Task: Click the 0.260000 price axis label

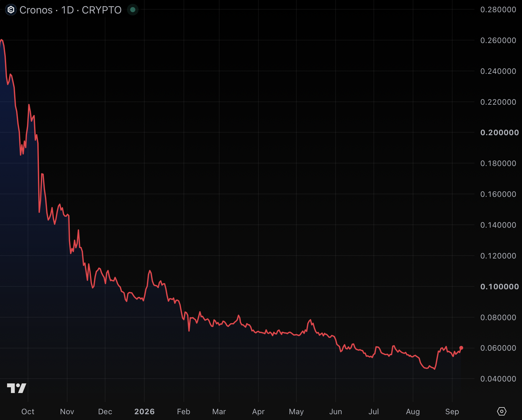Action: tap(498, 40)
